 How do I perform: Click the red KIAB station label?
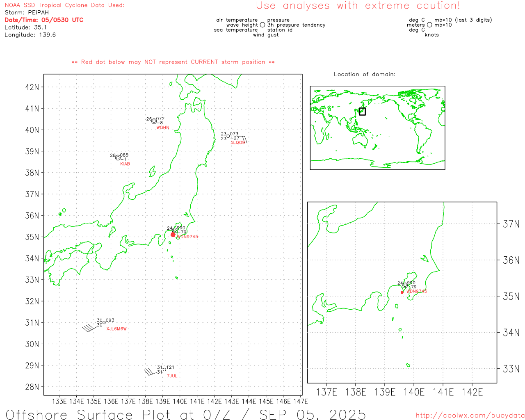click(x=125, y=164)
